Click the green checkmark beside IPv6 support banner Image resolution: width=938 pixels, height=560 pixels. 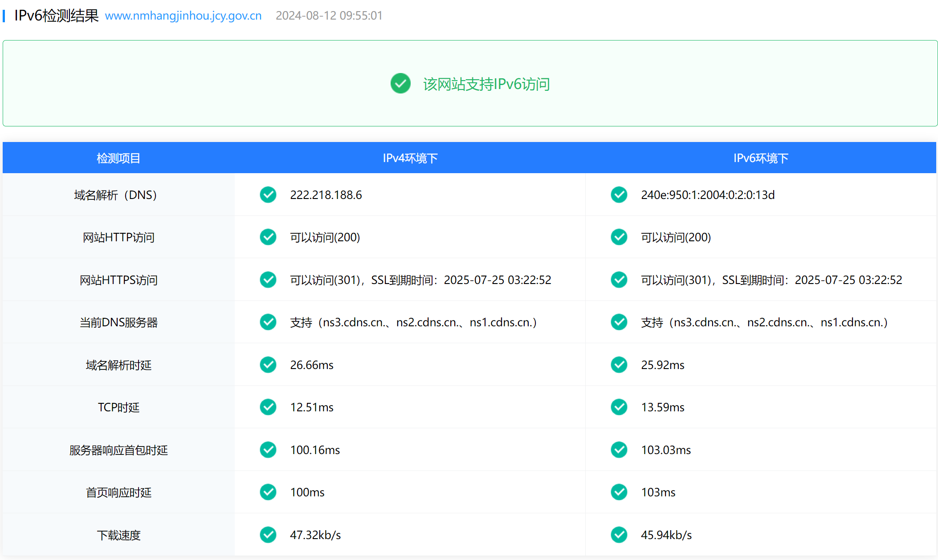(400, 83)
